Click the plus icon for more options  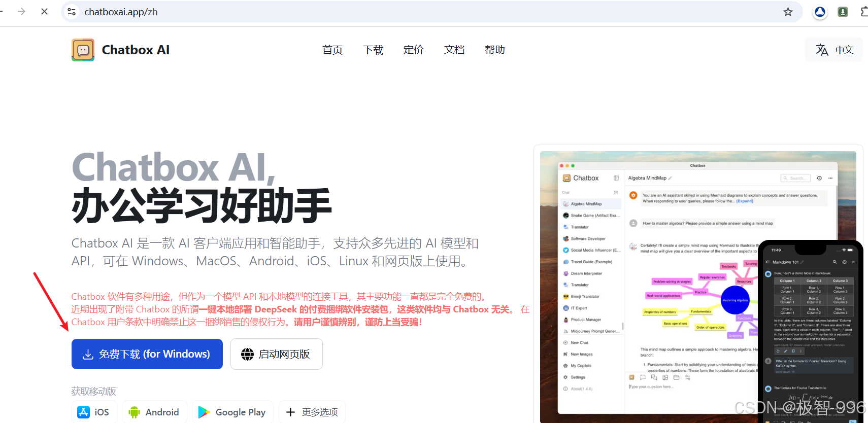click(x=290, y=412)
